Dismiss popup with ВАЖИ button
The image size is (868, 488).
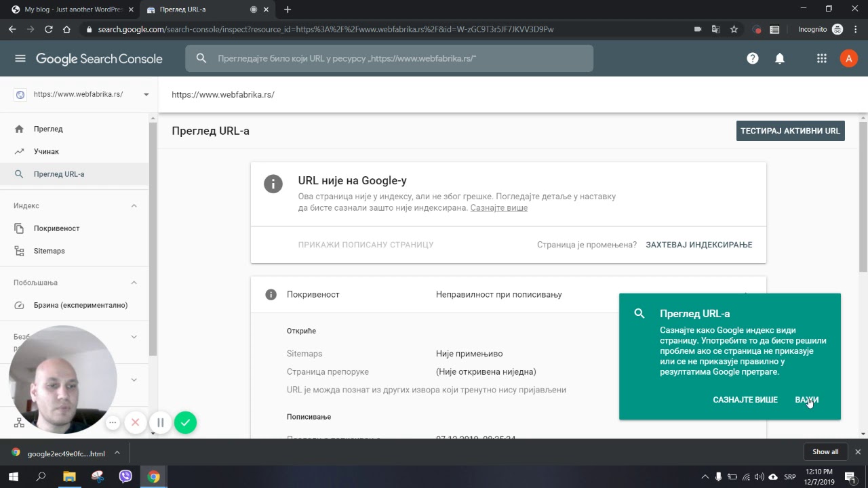click(x=807, y=400)
